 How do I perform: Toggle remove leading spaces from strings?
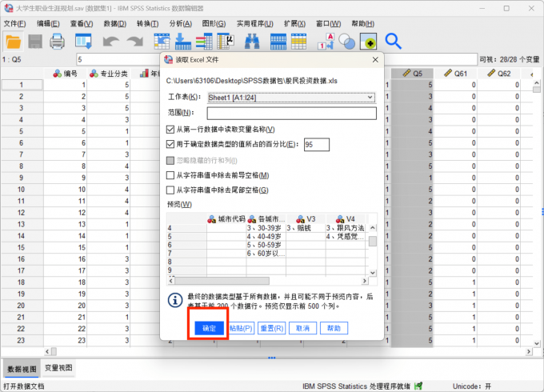click(170, 175)
